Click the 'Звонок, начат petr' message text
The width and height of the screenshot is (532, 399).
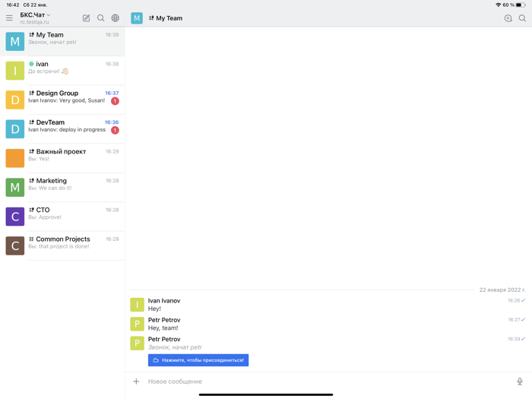click(x=175, y=347)
